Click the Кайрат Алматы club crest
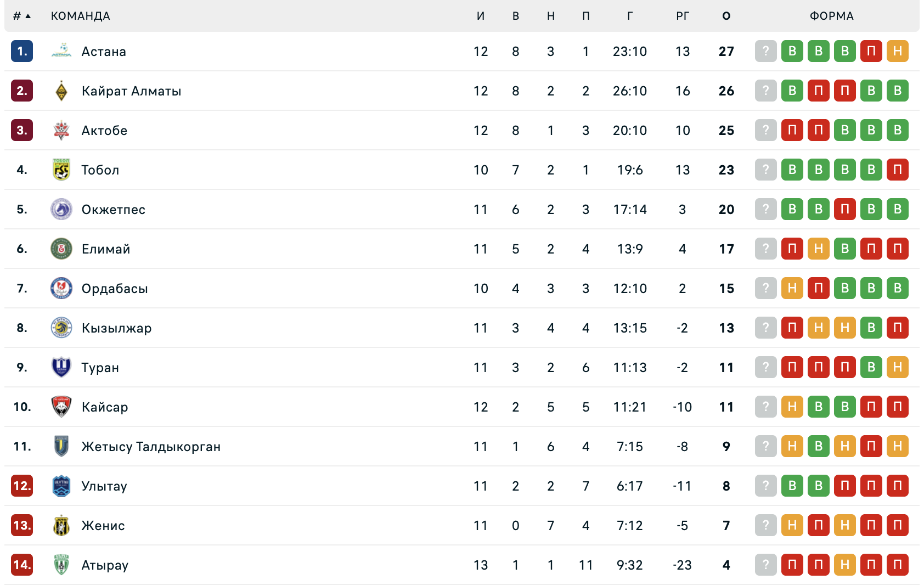The width and height of the screenshot is (924, 585). coord(61,91)
